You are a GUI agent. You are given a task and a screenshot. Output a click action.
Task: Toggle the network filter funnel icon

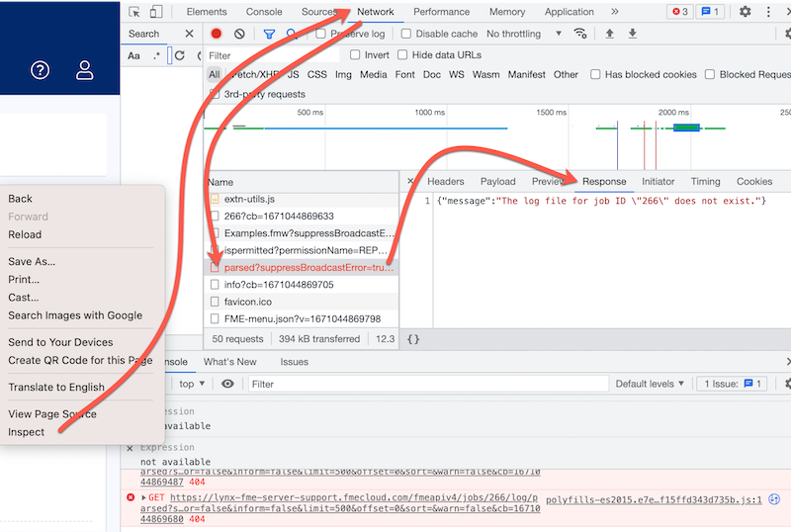(269, 34)
